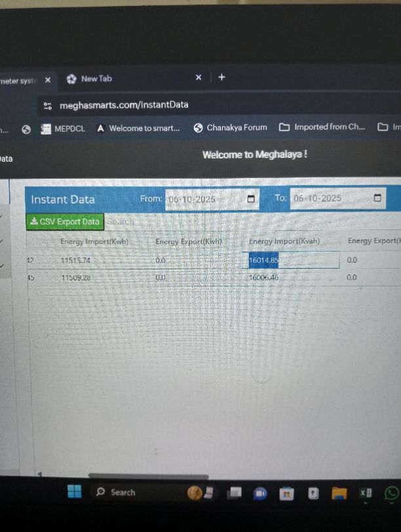Select the 11509.28 cell
The image size is (401, 532).
coord(76,278)
